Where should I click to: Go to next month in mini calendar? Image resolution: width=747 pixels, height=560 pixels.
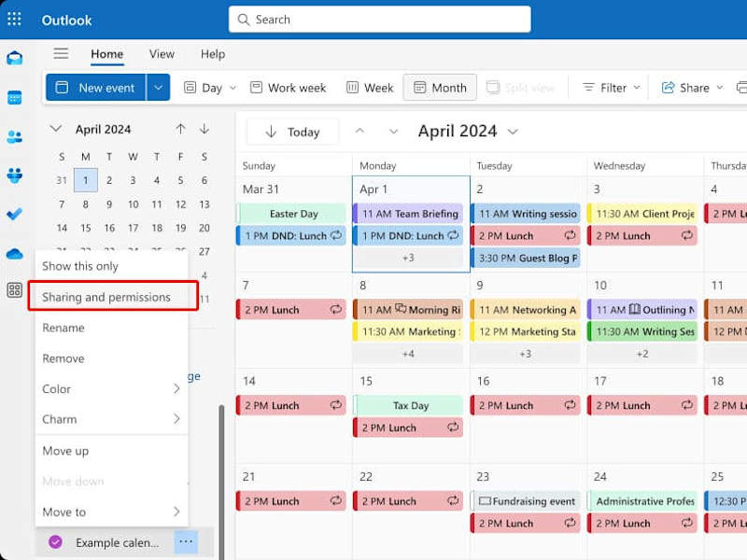tap(204, 129)
